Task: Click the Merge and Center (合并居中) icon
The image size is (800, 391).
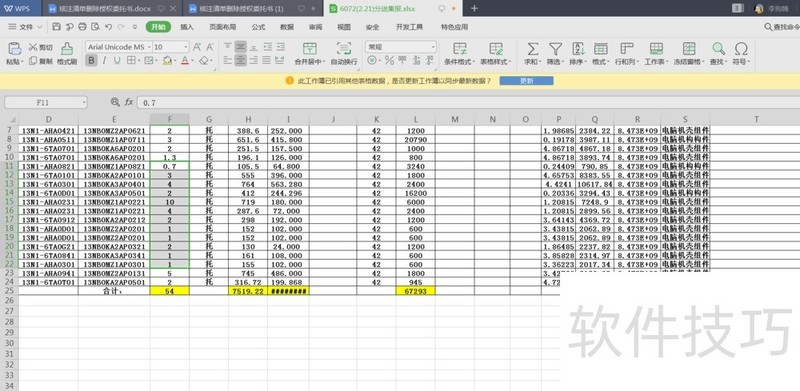Action: tap(309, 49)
